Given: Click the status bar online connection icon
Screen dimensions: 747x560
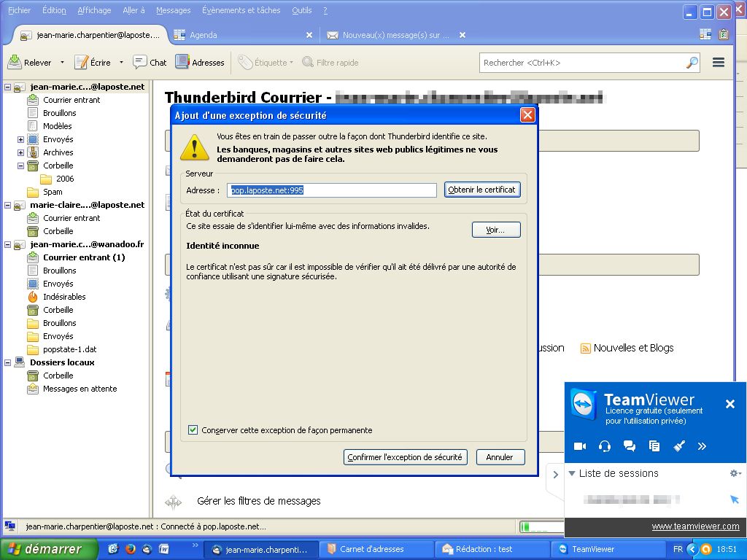Looking at the screenshot, I should click(x=9, y=526).
